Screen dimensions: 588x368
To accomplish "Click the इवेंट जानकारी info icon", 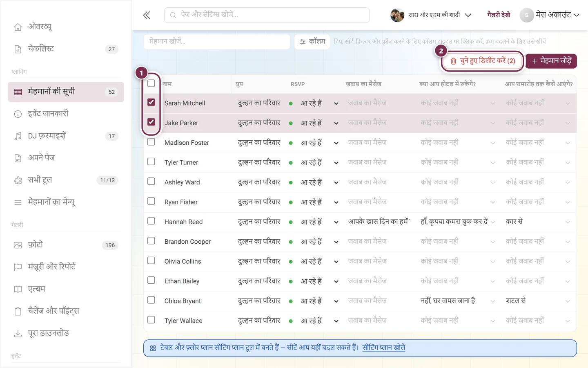I will click(x=18, y=114).
